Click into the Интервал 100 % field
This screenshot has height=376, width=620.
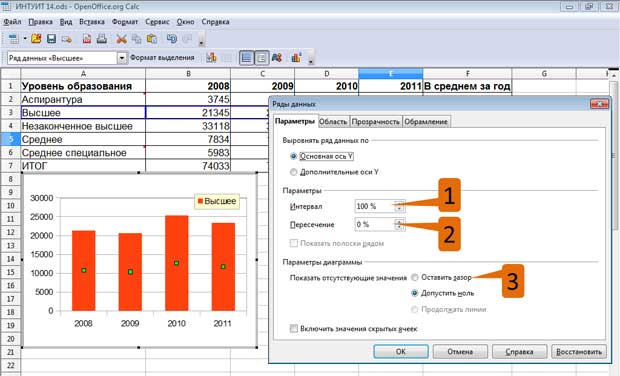(x=375, y=206)
